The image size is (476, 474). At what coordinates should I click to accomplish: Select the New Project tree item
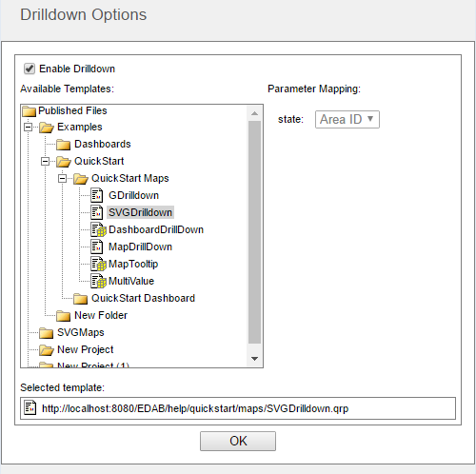[x=85, y=349]
